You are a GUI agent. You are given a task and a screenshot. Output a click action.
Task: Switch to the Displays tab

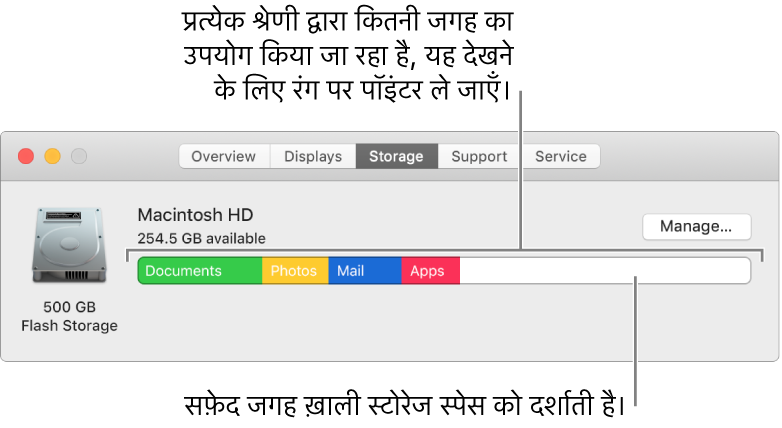click(x=313, y=156)
